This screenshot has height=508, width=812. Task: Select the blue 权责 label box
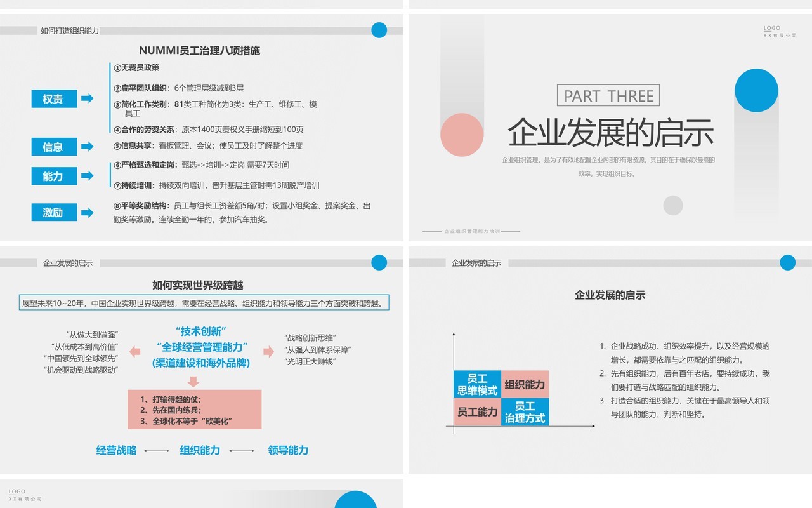coord(54,98)
